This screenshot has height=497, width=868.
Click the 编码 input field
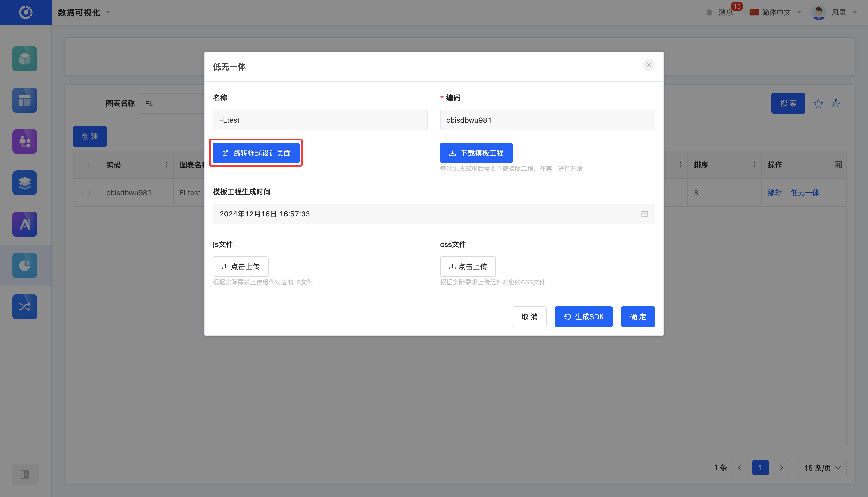[x=547, y=120]
